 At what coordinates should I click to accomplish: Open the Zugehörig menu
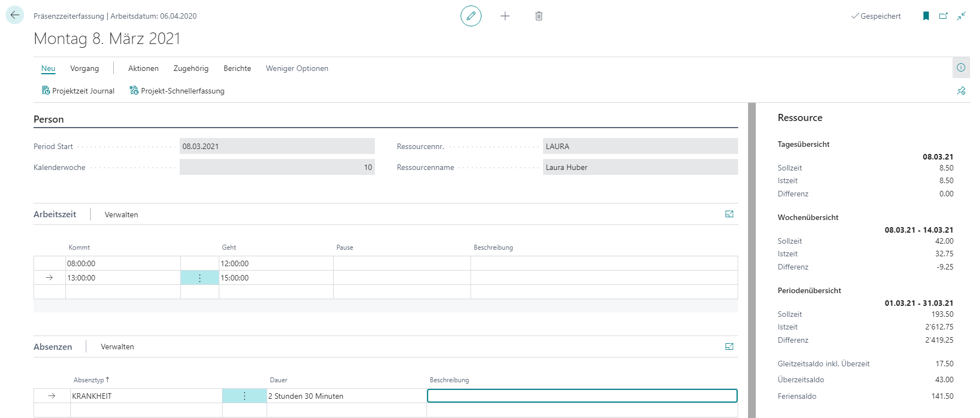pyautogui.click(x=191, y=68)
